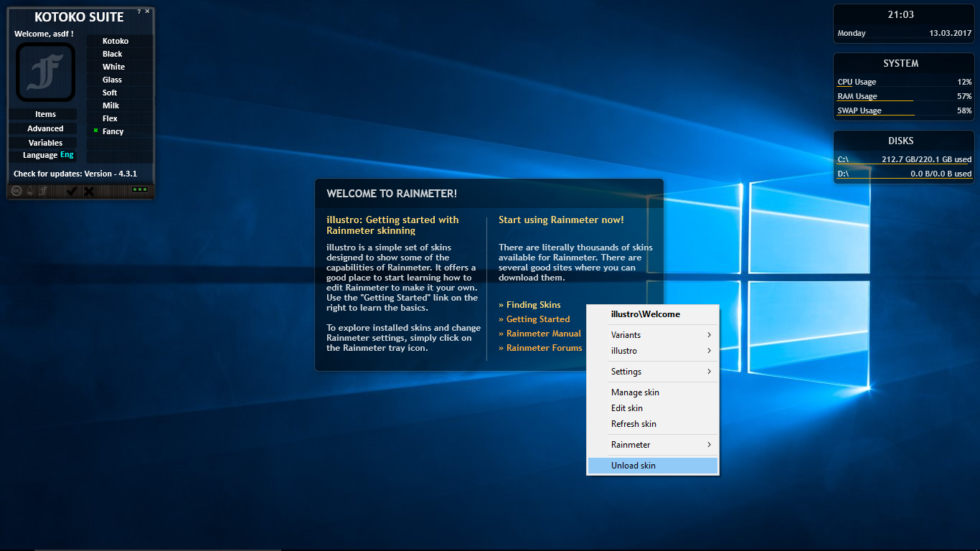Select the Milk theme
This screenshot has height=551, width=980.
pyautogui.click(x=121, y=105)
